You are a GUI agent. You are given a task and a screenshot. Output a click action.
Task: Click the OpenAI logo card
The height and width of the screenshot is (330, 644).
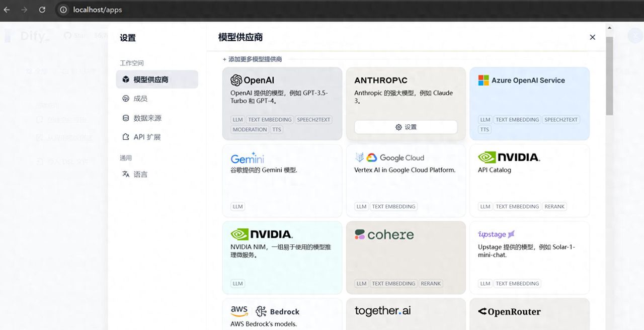click(252, 80)
